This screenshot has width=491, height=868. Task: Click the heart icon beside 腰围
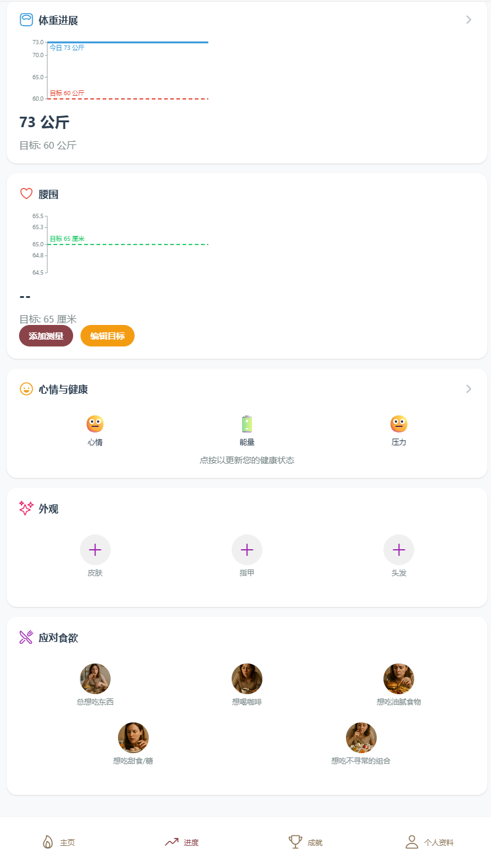pyautogui.click(x=26, y=194)
